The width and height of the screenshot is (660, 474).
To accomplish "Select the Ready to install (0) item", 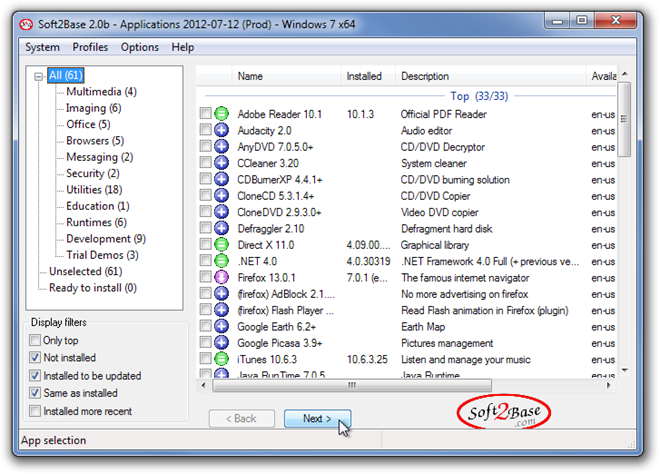I will click(x=93, y=288).
